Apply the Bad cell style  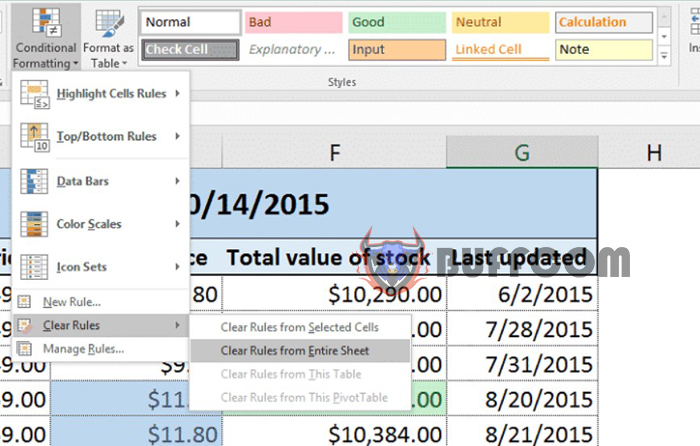click(x=294, y=22)
